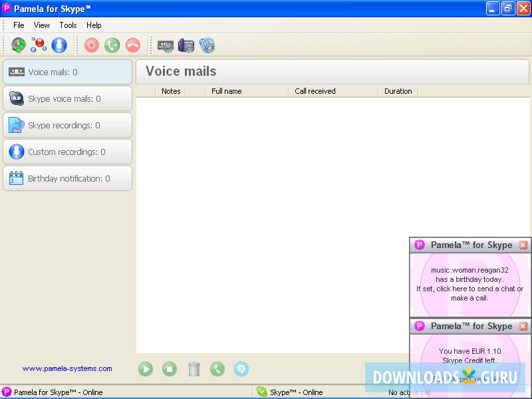Open Skype options gear toolbar icon
This screenshot has height=399, width=532.
207,45
